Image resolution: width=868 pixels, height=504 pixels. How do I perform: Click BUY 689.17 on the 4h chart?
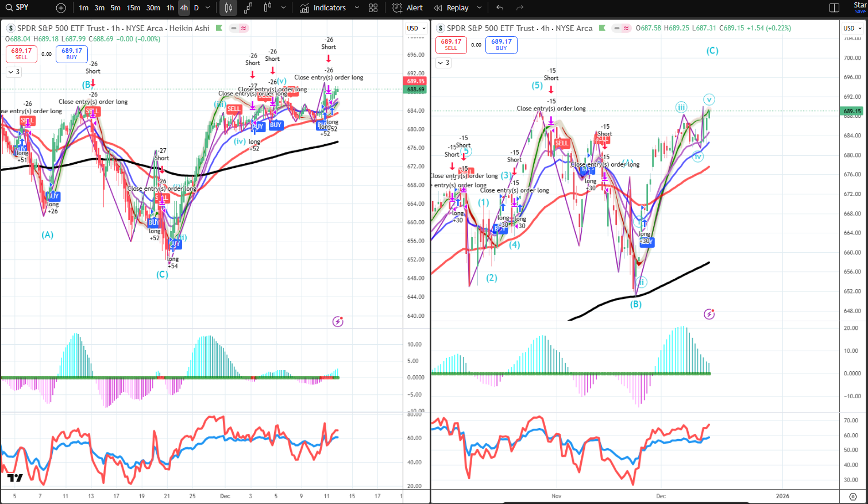click(501, 45)
